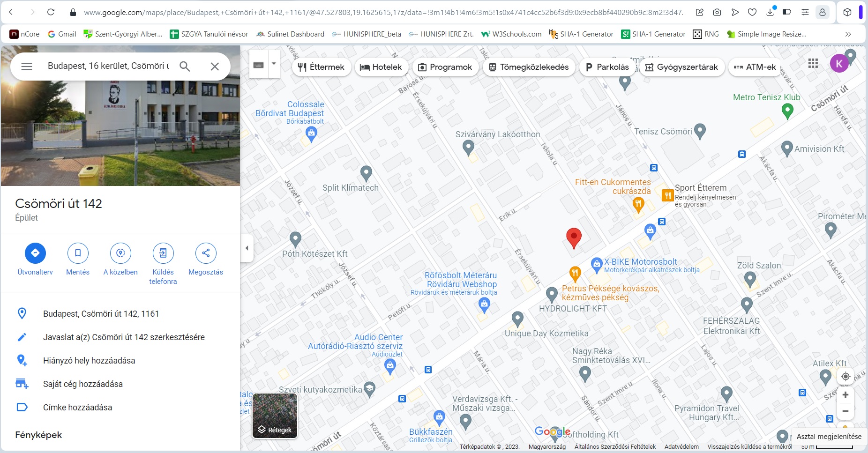Select the ATM-ek chip

[755, 67]
